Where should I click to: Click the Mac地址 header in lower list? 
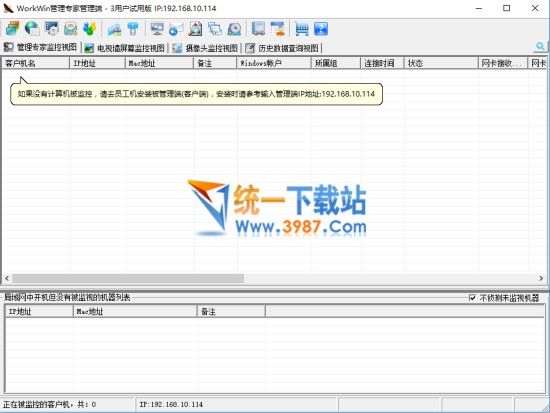(135, 311)
